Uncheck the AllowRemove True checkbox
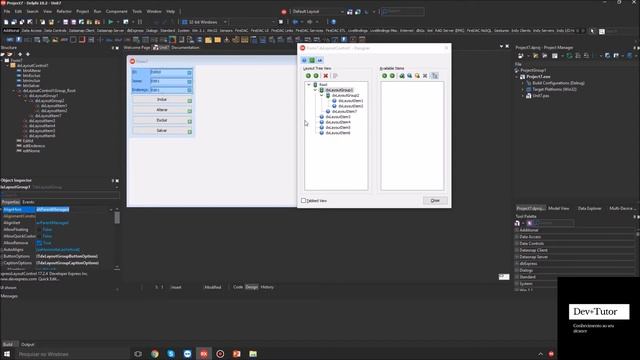 (x=39, y=243)
